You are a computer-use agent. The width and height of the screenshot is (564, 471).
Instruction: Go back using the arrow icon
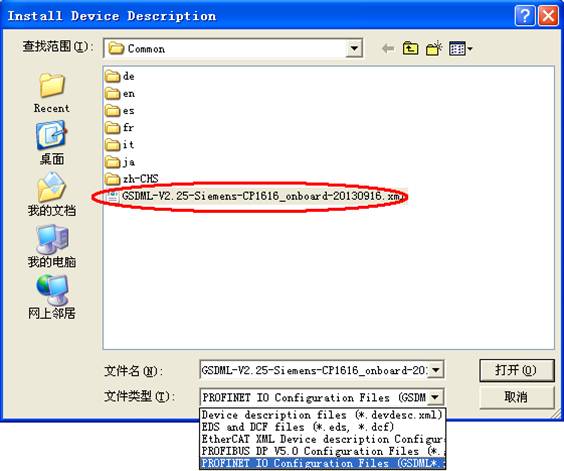pyautogui.click(x=388, y=48)
